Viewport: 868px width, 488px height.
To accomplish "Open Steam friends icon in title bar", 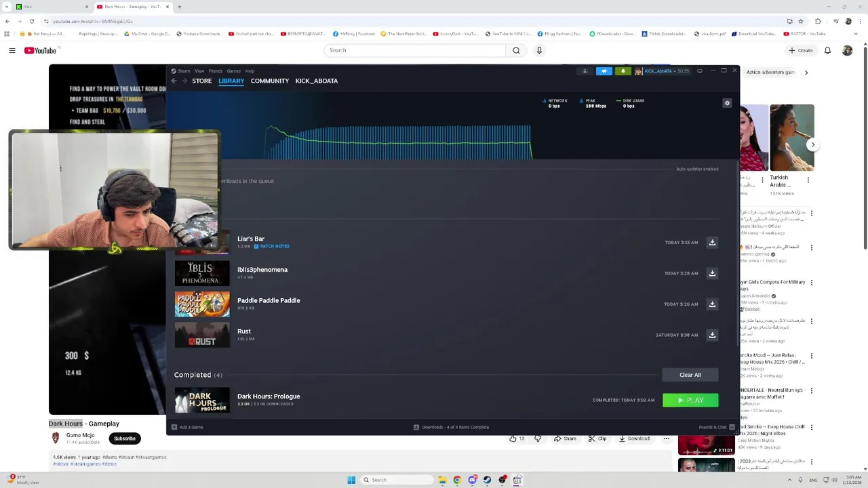I will (x=585, y=71).
